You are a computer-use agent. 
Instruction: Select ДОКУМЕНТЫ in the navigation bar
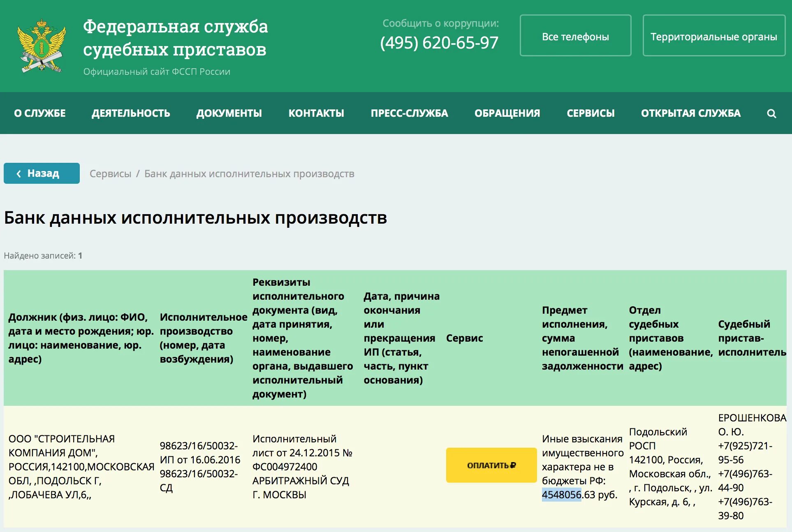tap(229, 113)
